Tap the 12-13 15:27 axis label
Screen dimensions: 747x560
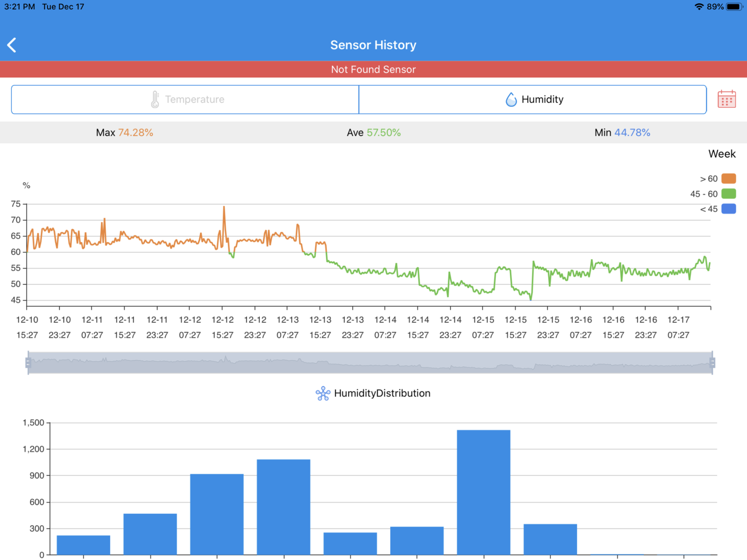coord(320,327)
